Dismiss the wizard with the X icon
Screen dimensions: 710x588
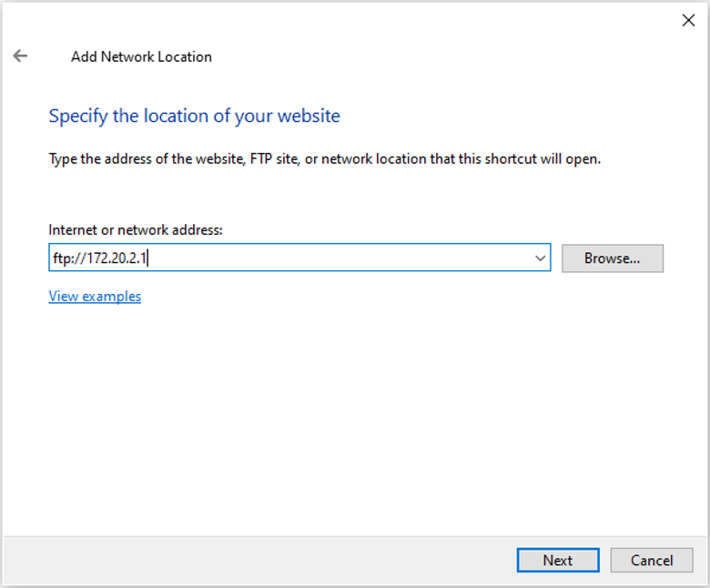click(688, 20)
